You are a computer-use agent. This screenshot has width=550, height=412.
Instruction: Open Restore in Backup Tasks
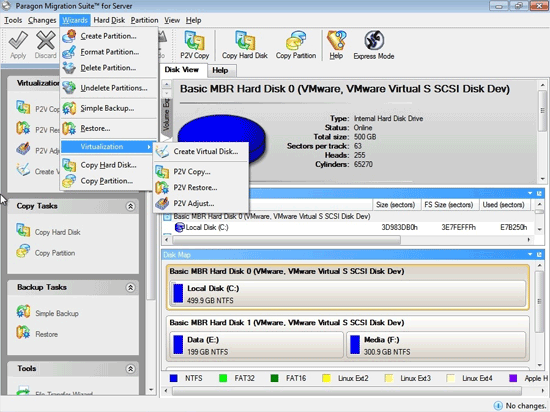click(37, 333)
